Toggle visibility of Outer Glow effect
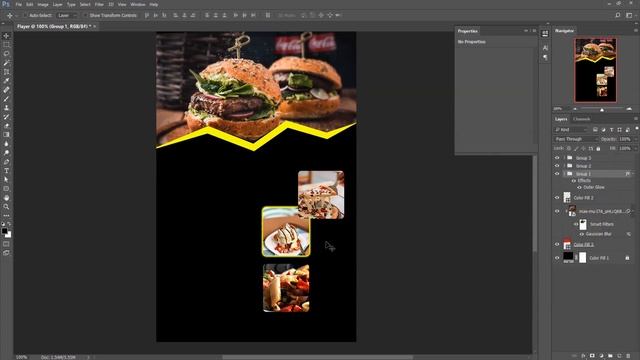This screenshot has height=360, width=640. (x=579, y=187)
